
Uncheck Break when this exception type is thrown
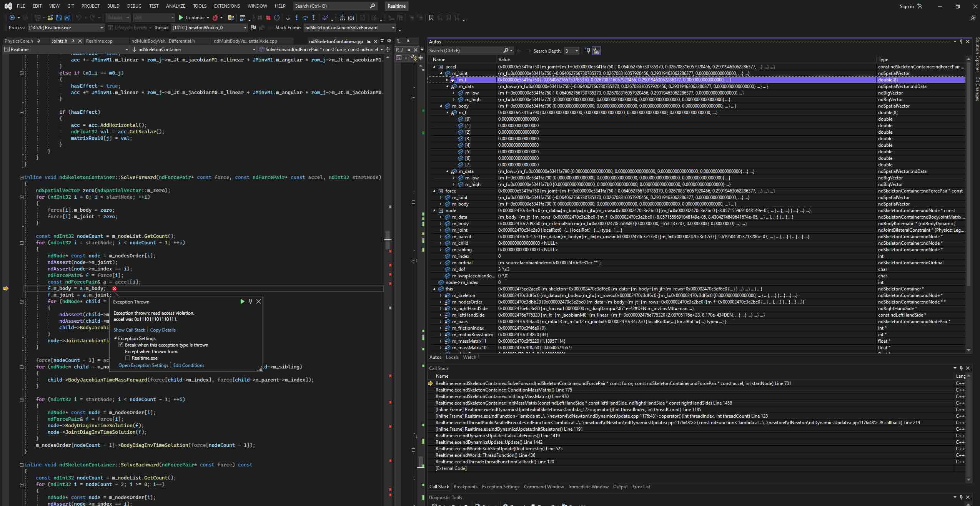point(121,345)
